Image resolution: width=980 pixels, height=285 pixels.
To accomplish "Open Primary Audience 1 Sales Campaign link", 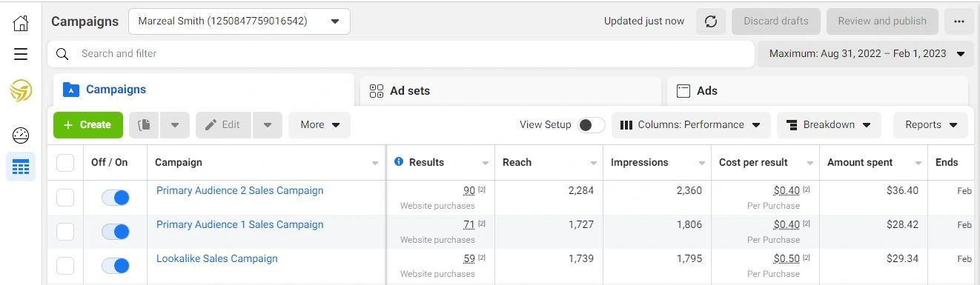I will click(239, 224).
